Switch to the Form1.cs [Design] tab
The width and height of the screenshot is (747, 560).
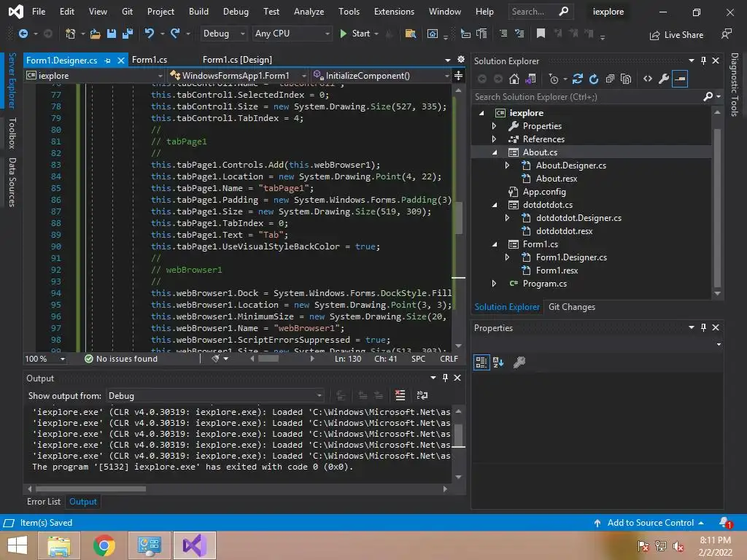(237, 60)
